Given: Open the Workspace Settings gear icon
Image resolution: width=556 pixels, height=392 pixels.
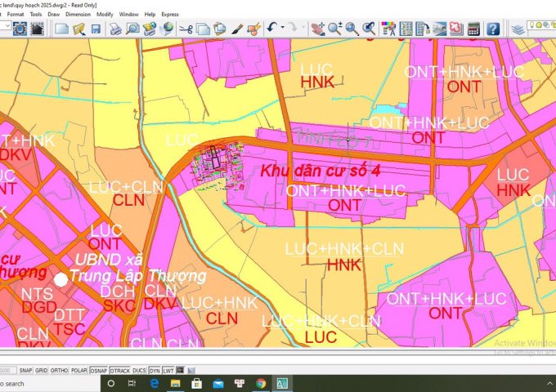Looking at the screenshot, I should point(20,29).
